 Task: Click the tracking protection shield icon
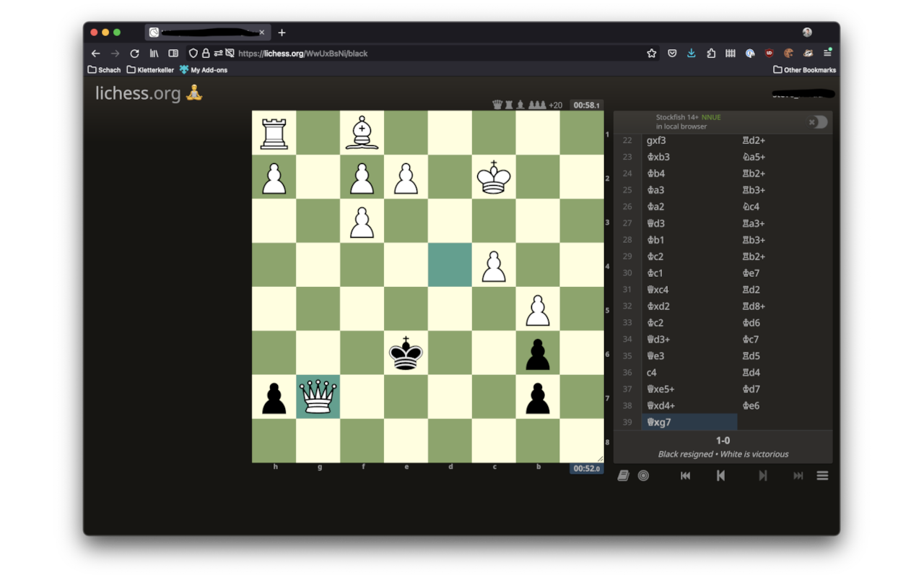[x=193, y=53]
